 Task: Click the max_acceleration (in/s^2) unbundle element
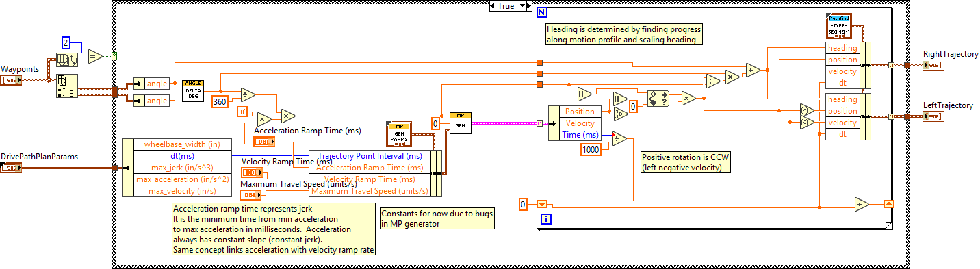coord(182,179)
